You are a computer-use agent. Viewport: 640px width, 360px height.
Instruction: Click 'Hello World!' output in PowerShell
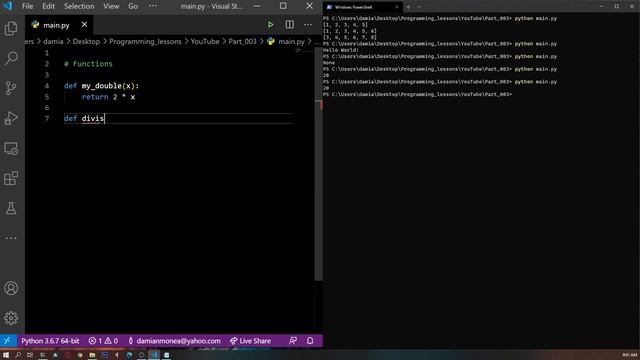tap(341, 50)
